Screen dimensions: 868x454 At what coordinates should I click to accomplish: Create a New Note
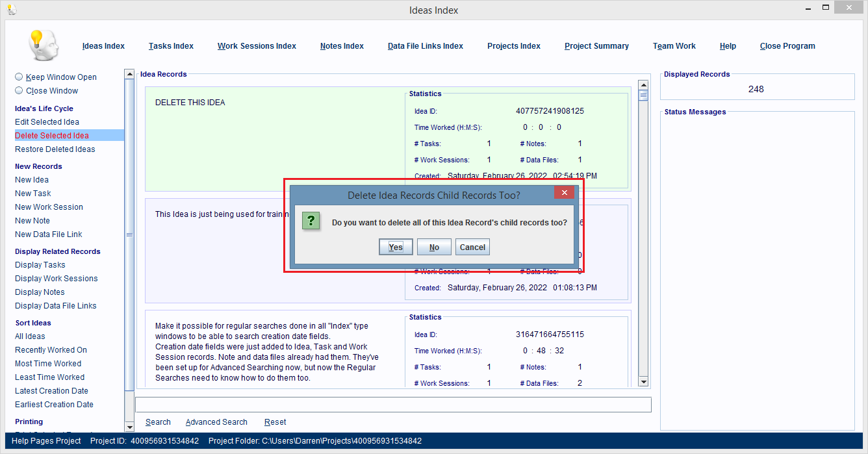[x=32, y=221]
